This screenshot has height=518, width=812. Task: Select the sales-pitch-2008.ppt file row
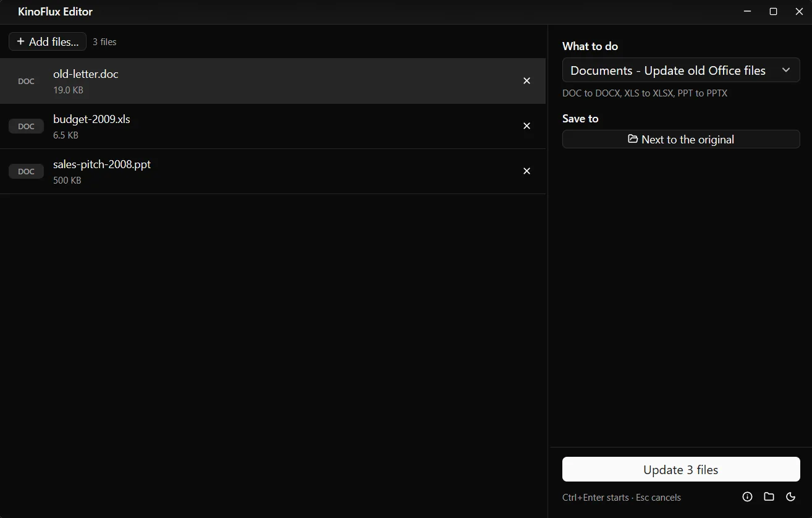pos(273,171)
